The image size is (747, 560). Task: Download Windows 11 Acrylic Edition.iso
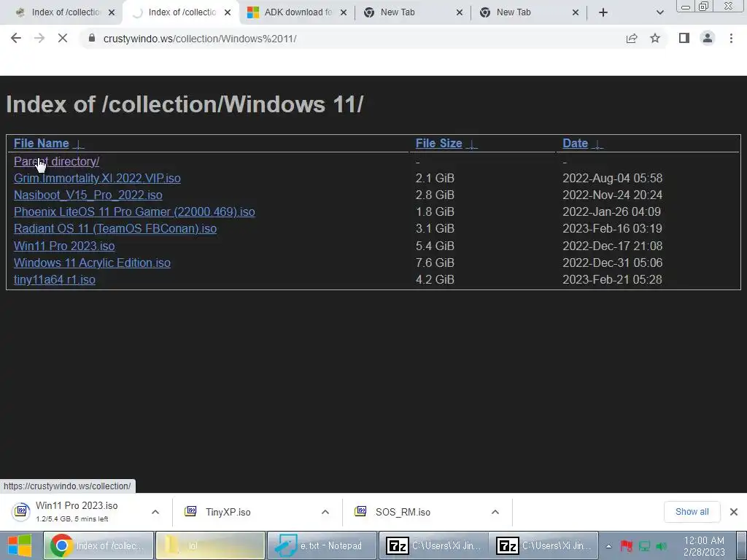92,262
